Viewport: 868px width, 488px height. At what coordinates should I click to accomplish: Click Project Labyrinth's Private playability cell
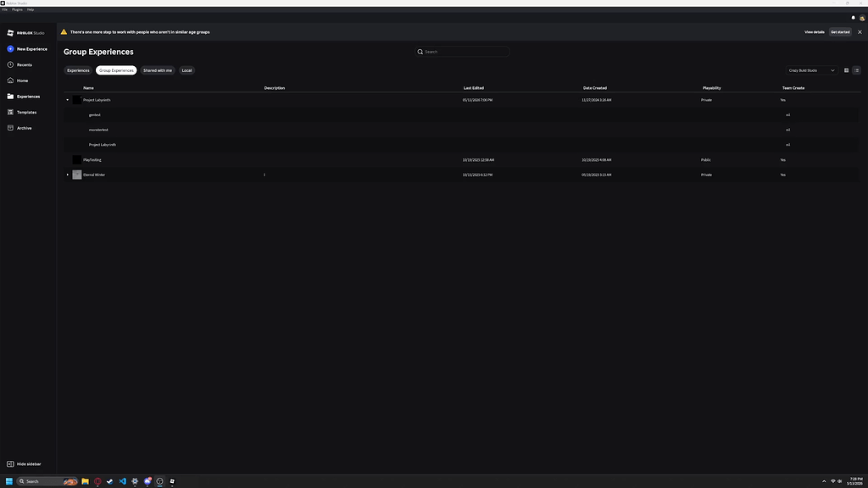(706, 100)
